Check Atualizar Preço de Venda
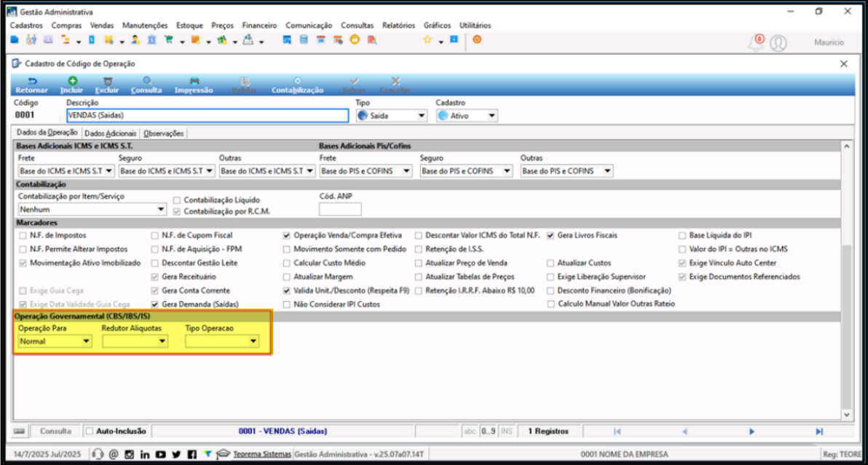This screenshot has height=465, width=868. pos(419,263)
